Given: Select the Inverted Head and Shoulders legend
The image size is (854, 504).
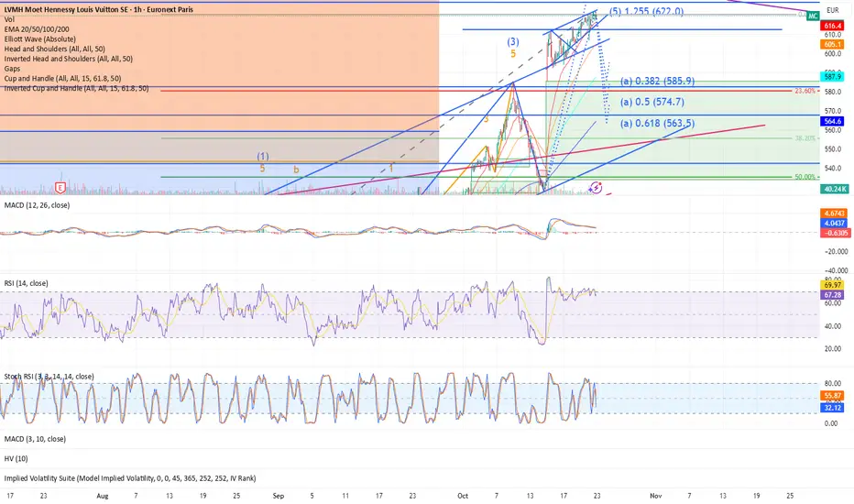Looking at the screenshot, I should [69, 59].
